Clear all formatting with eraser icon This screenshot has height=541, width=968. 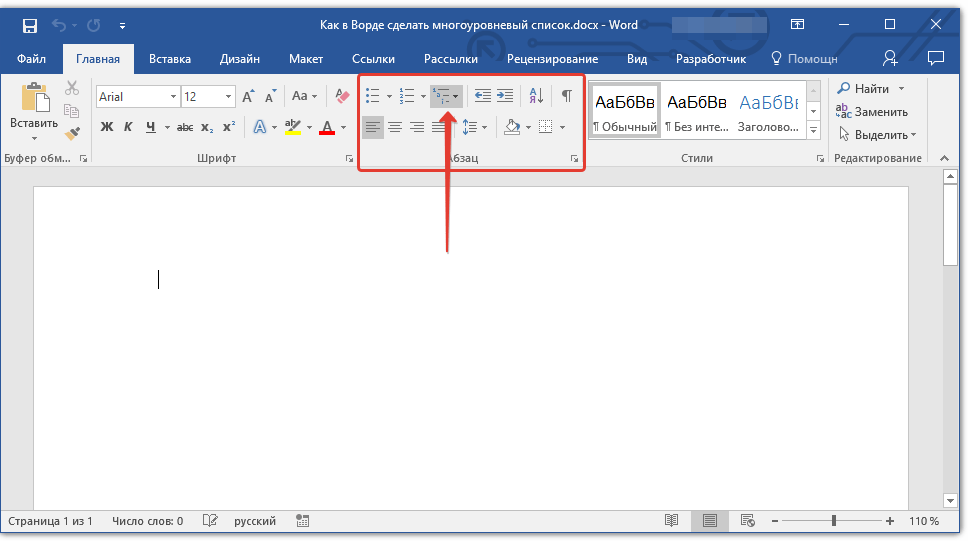pyautogui.click(x=343, y=97)
